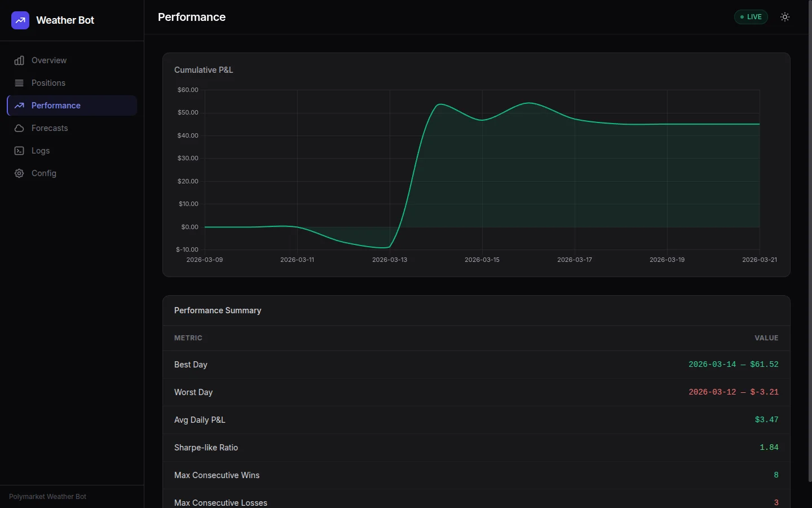
Task: Open the Overview page
Action: pyautogui.click(x=49, y=60)
